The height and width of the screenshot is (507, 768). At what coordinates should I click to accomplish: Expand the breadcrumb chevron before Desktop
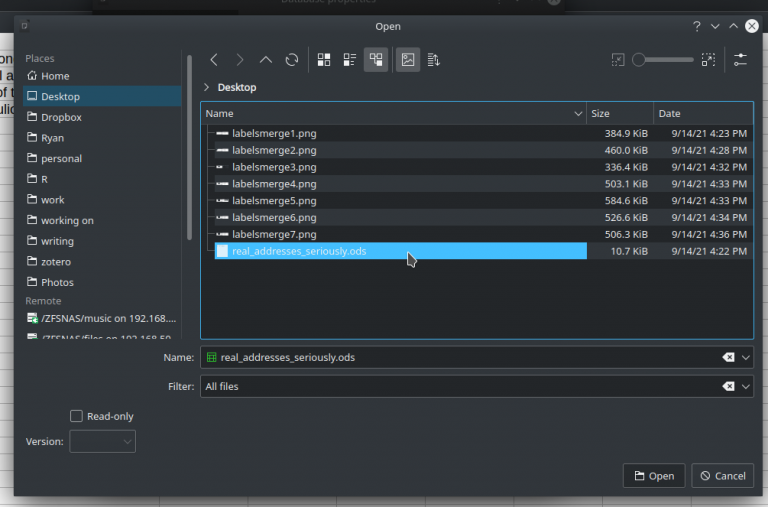tap(207, 88)
